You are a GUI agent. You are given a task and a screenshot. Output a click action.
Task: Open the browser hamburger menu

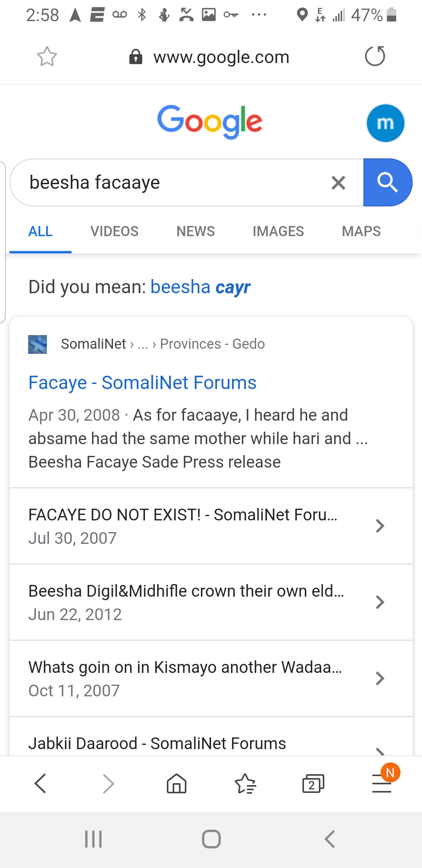[x=382, y=784]
